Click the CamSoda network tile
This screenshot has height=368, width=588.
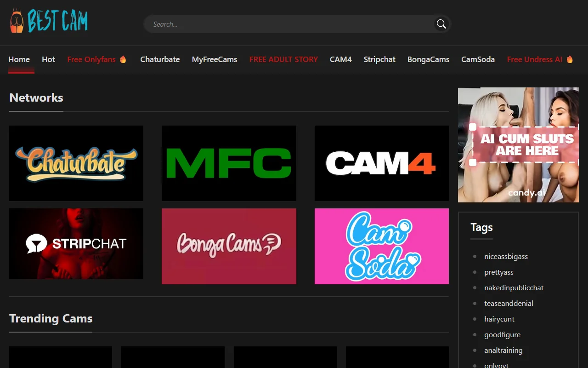[x=381, y=246]
